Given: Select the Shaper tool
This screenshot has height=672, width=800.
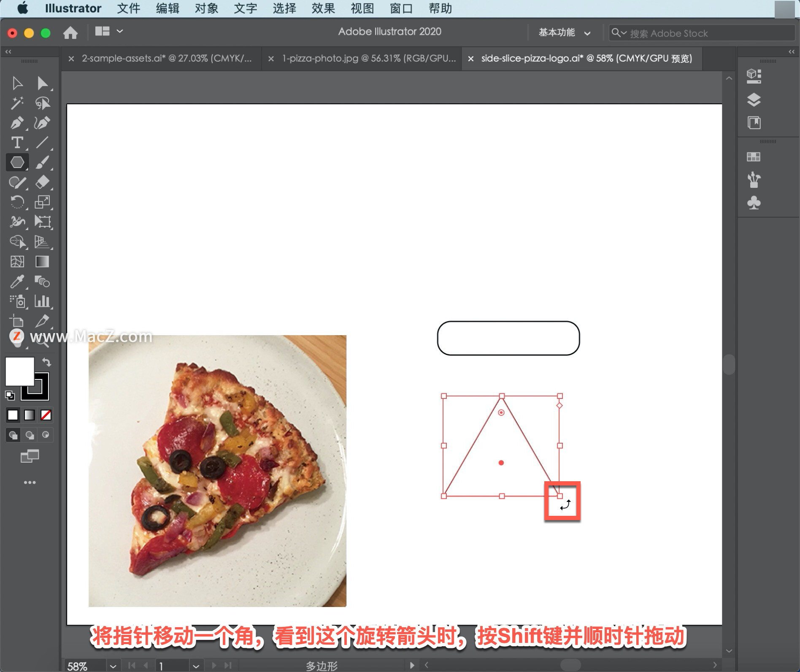Looking at the screenshot, I should tap(17, 182).
